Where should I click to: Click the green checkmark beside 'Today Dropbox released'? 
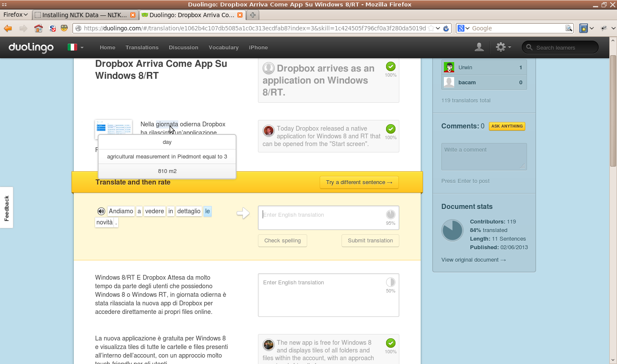(390, 129)
